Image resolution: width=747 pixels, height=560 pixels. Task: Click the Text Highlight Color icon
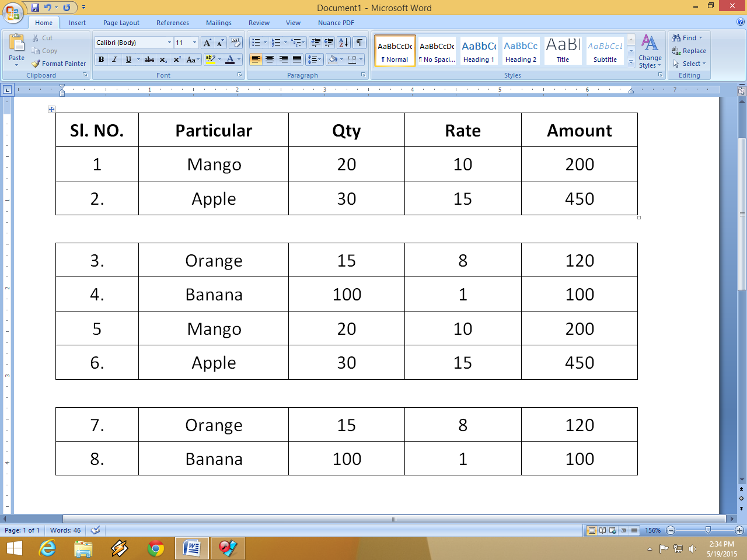point(210,60)
